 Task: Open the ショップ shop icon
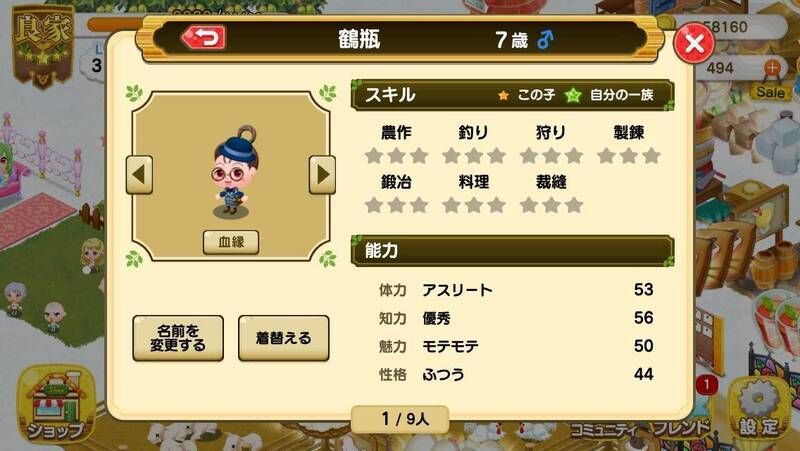(55, 404)
